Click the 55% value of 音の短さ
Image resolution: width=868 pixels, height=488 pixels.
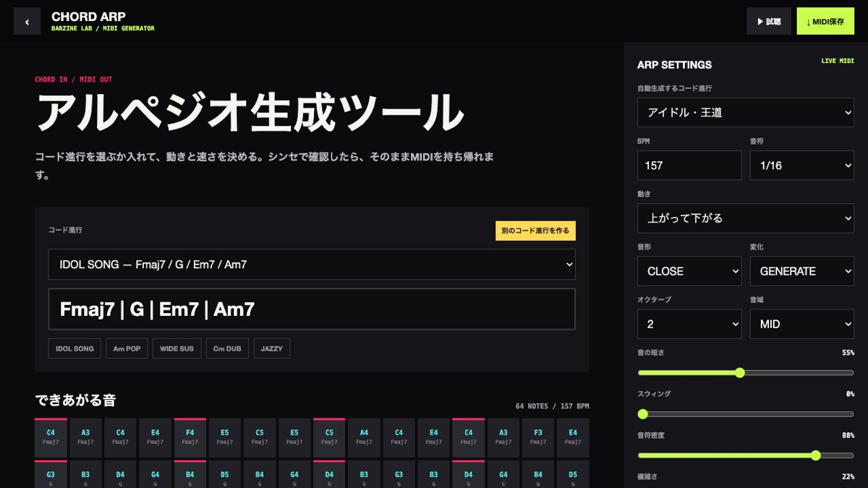click(848, 353)
